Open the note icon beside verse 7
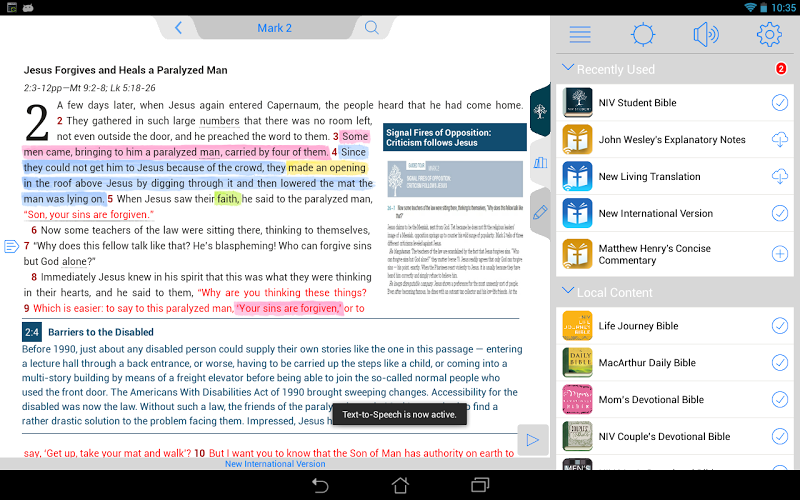Screen dimensions: 800x500 point(11,246)
